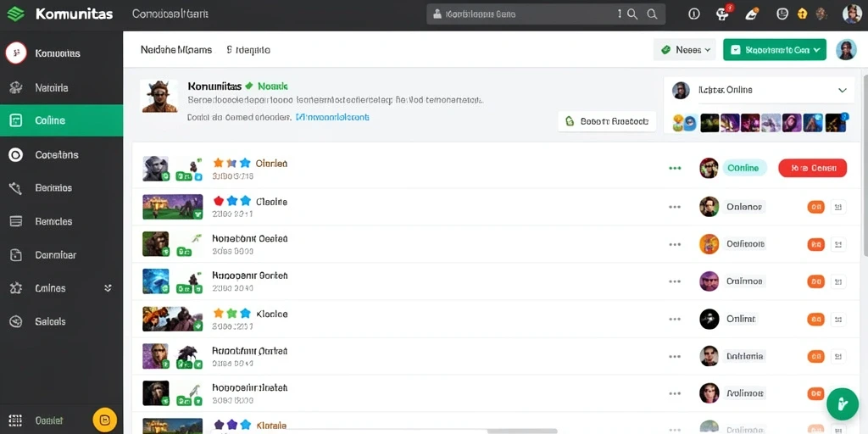Click the row title 'Roootfonr Oartad'
This screenshot has width=868, height=434.
pos(250,350)
